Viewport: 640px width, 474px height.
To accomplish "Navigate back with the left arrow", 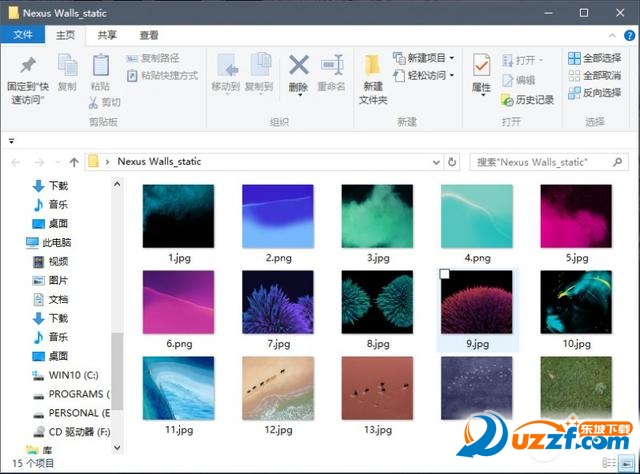I will click(x=16, y=163).
